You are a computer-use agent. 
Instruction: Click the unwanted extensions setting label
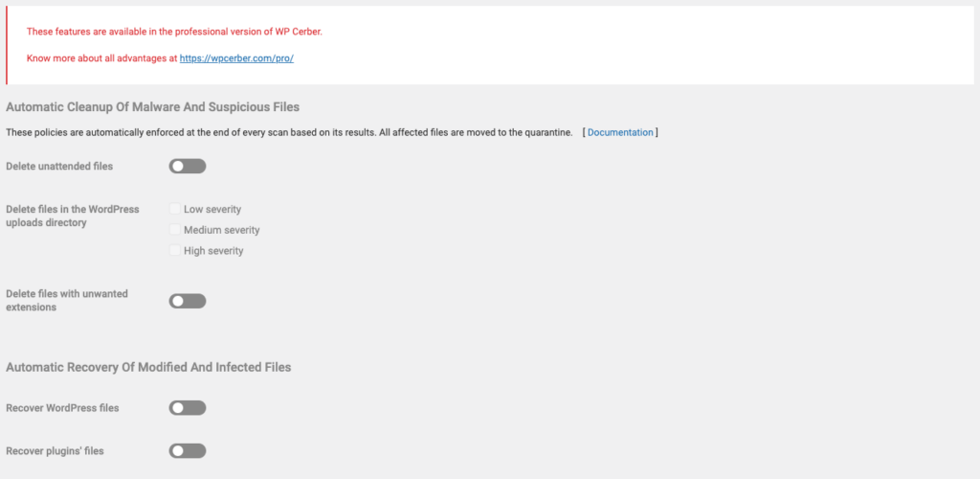point(67,300)
